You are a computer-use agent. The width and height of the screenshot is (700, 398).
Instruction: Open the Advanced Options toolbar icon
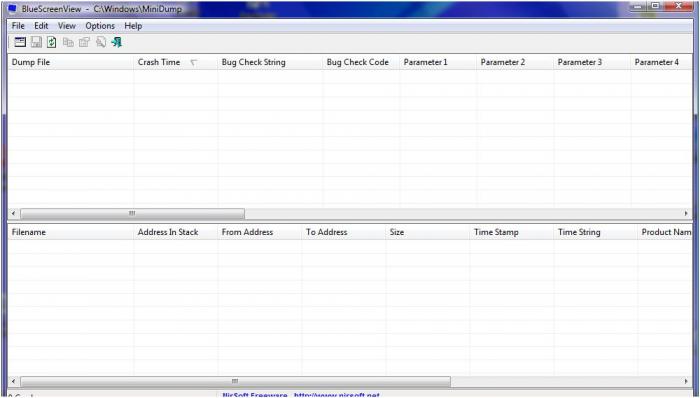(20, 42)
